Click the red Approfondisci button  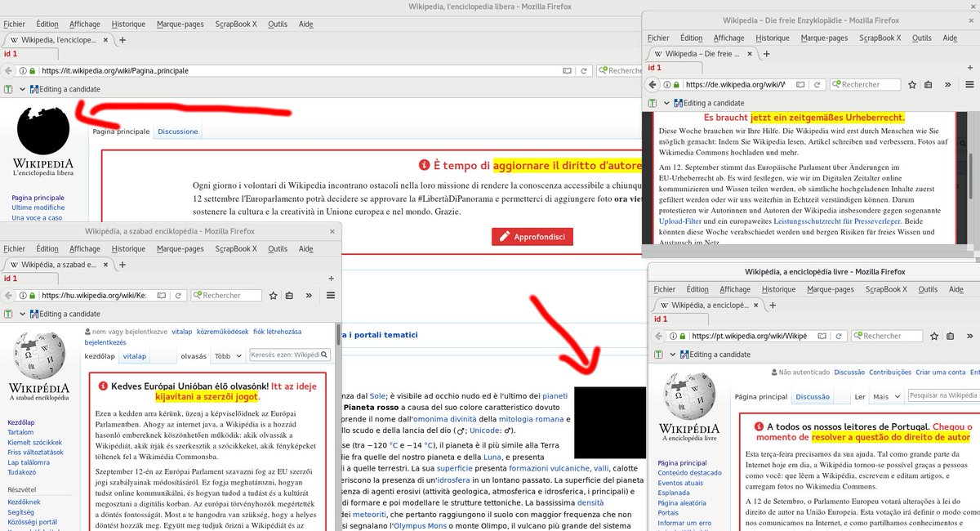(x=532, y=237)
